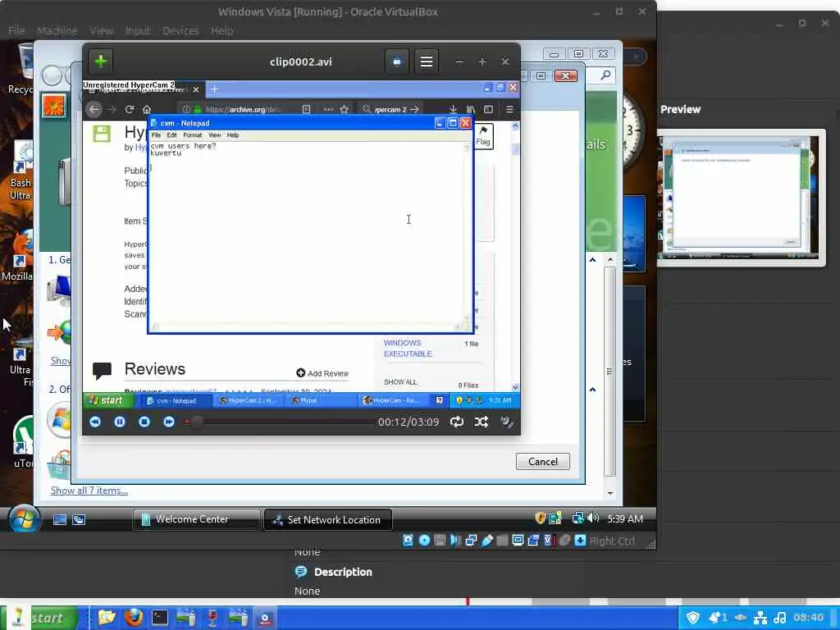Open the hamburger menu in the clip0002.avi player
The image size is (840, 630).
point(426,62)
